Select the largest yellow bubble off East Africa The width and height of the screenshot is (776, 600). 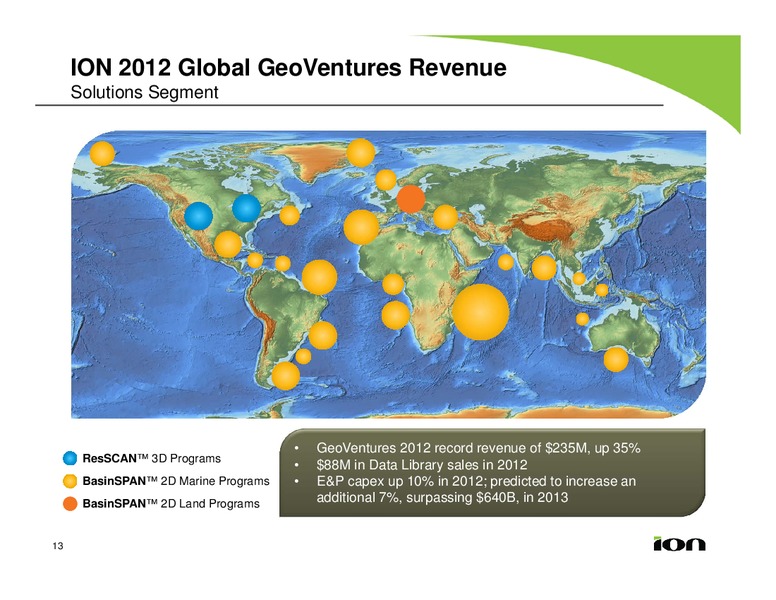coord(481,312)
